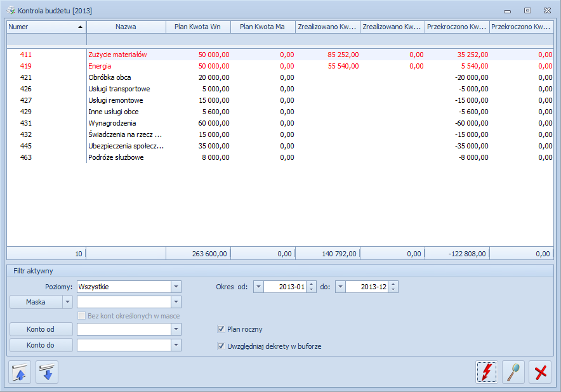
Task: Click the Konto od button
Action: tap(41, 329)
